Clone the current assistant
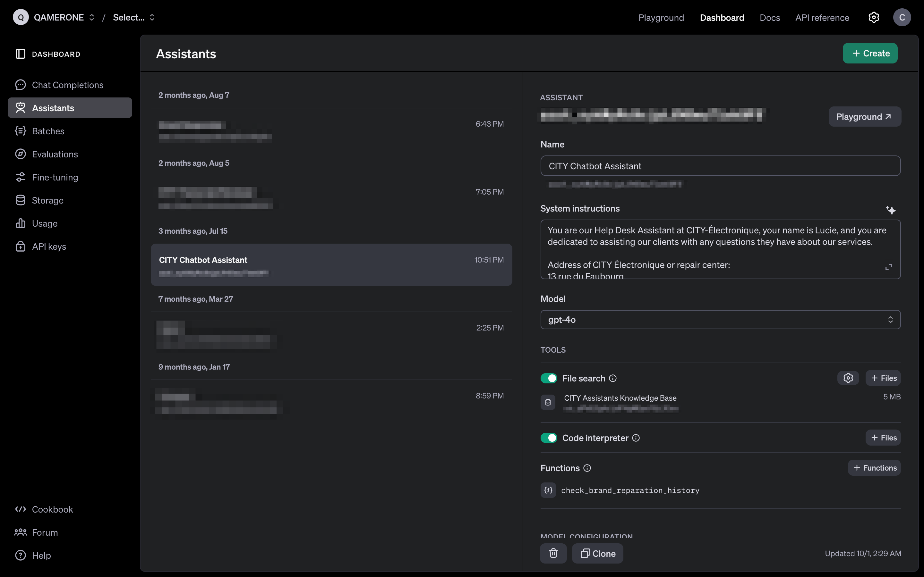 click(597, 553)
